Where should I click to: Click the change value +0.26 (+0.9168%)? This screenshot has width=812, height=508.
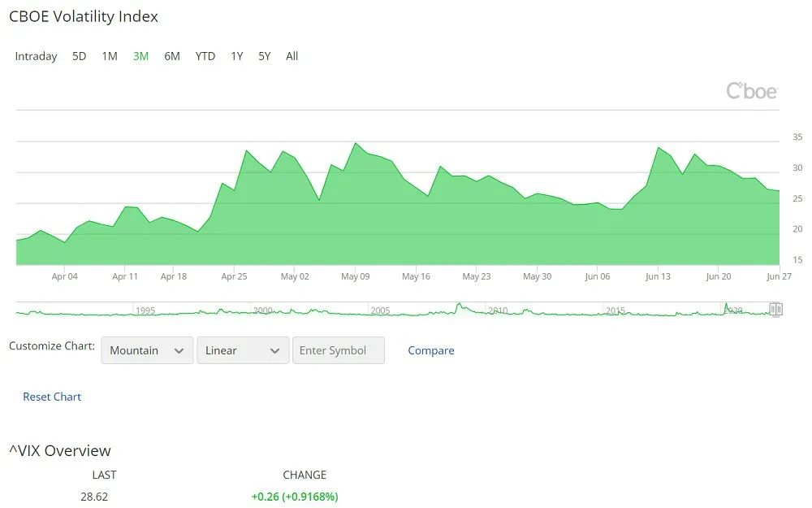click(x=295, y=497)
